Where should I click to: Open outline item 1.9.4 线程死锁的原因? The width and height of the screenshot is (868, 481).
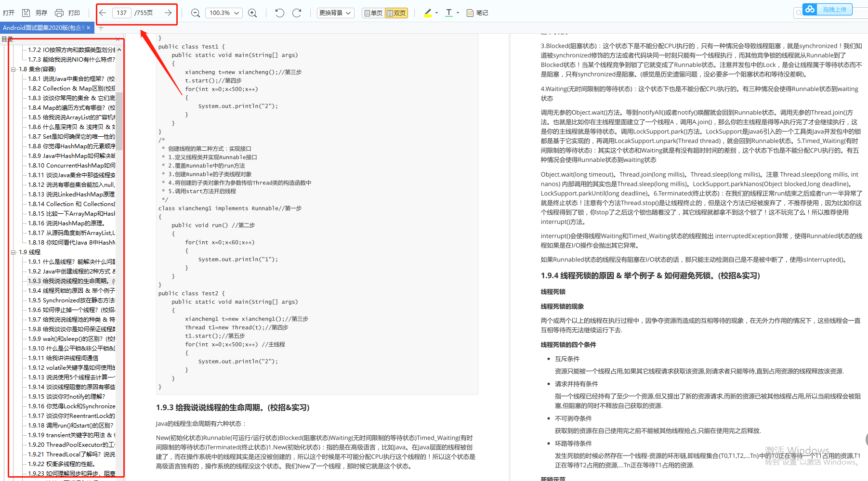click(x=71, y=291)
